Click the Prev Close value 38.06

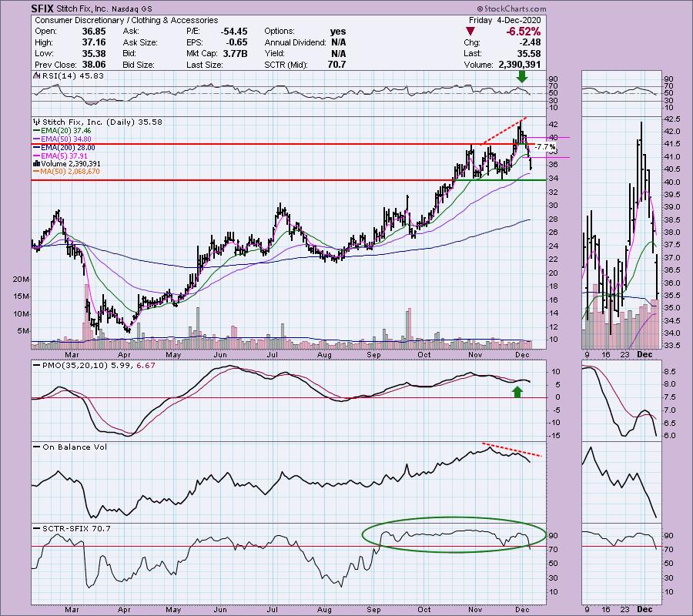point(94,65)
